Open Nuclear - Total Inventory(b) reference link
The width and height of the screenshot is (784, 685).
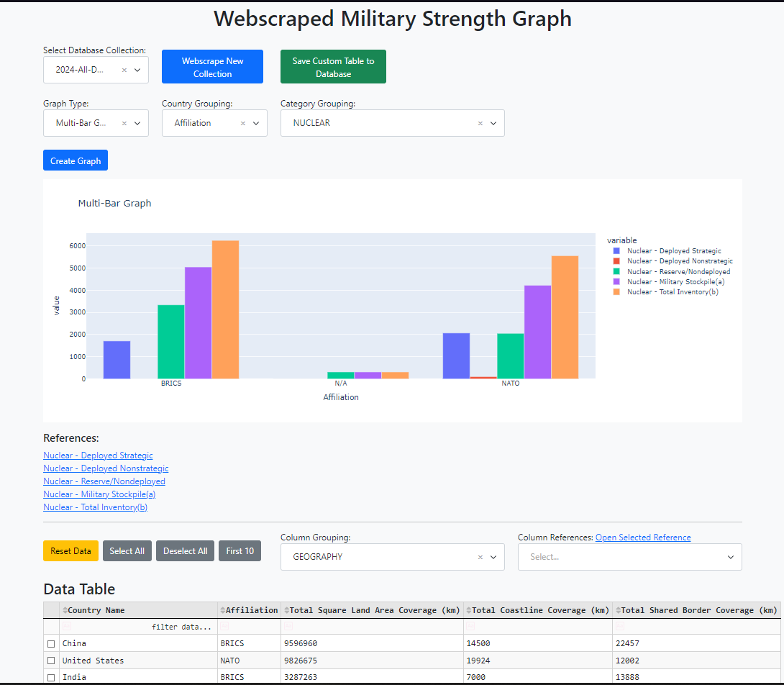tap(96, 507)
